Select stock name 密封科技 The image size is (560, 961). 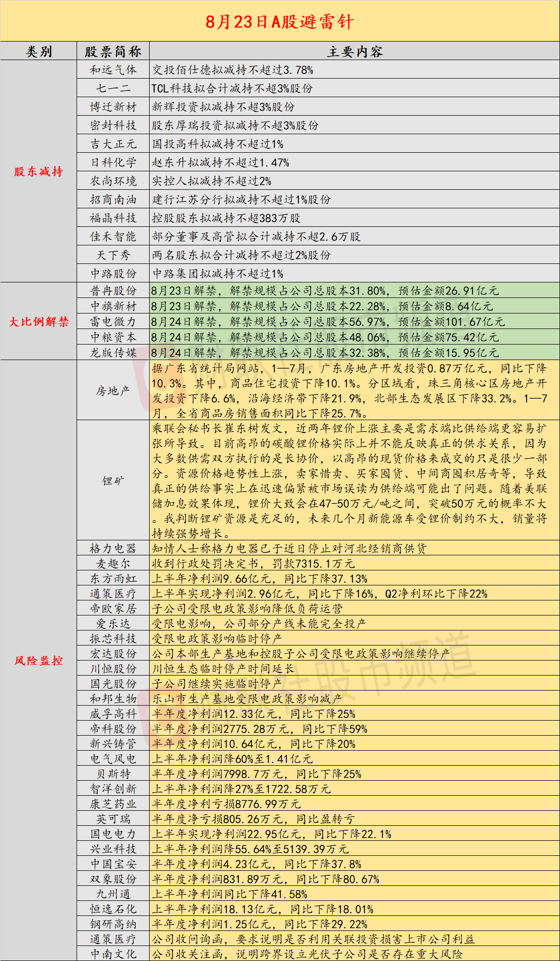click(113, 126)
